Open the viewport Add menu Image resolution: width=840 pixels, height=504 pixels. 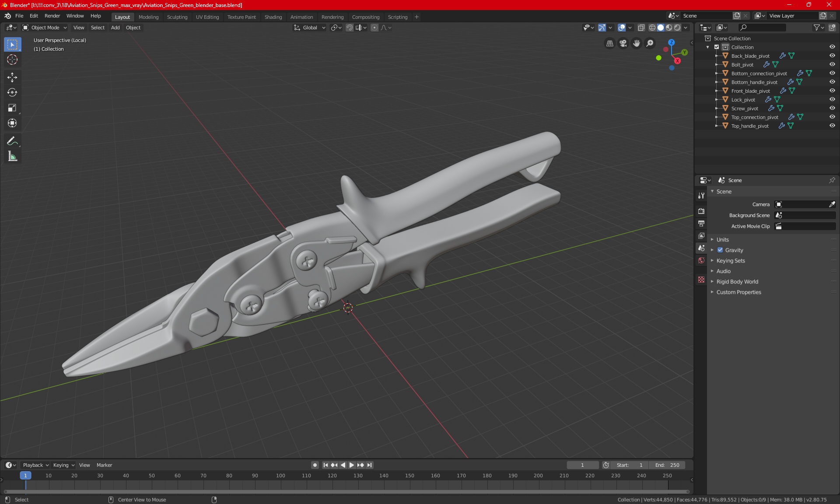pyautogui.click(x=115, y=28)
